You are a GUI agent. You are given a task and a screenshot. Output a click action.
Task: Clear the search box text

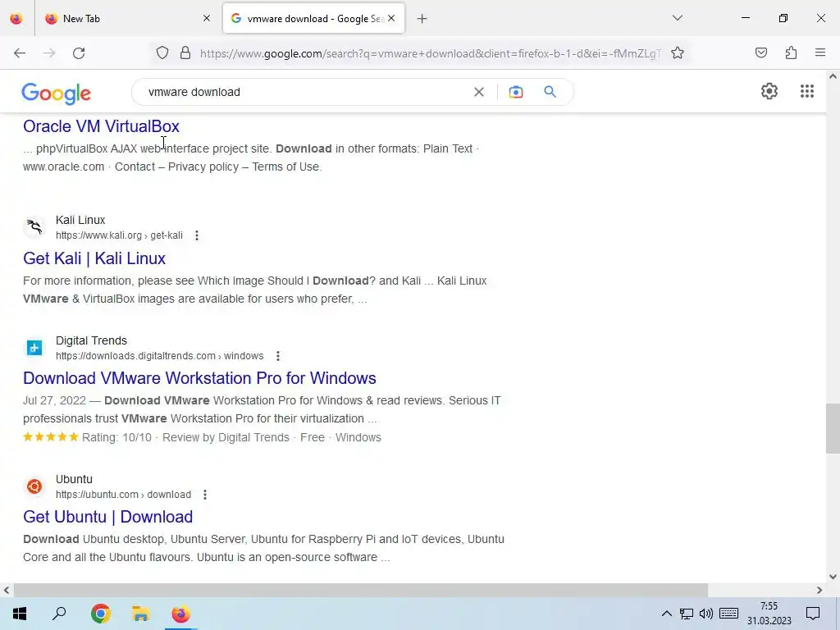point(479,92)
